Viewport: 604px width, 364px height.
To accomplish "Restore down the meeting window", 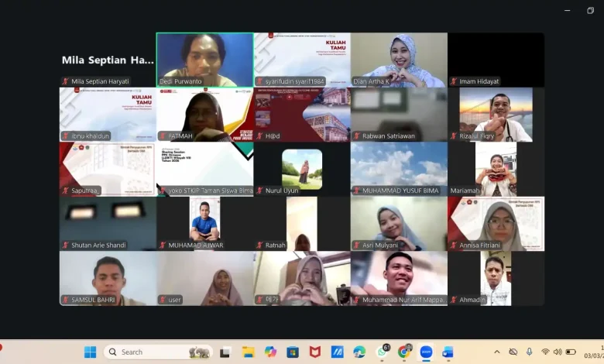I will pyautogui.click(x=590, y=10).
